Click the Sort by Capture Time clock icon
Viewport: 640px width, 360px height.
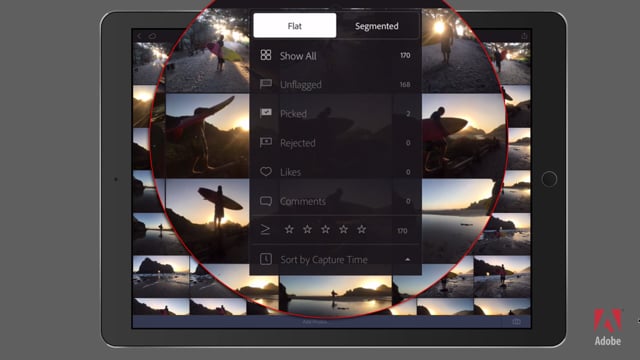[266, 259]
